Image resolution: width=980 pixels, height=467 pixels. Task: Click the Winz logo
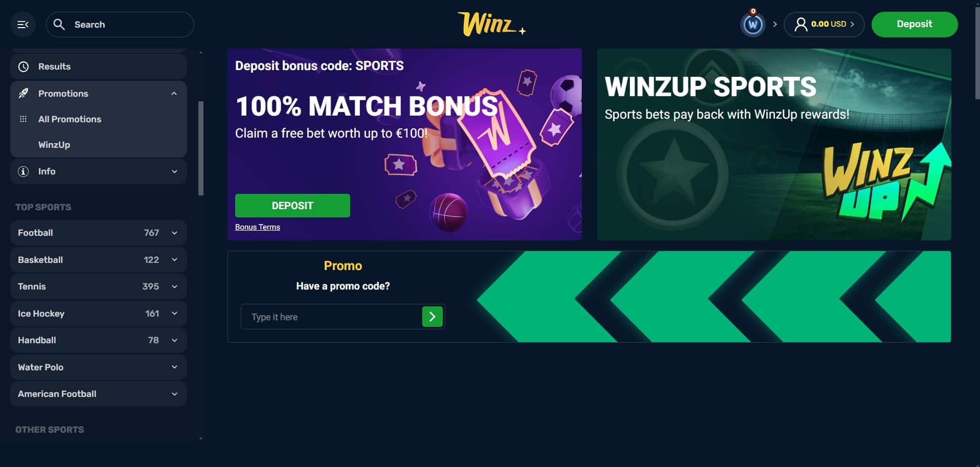click(x=491, y=24)
